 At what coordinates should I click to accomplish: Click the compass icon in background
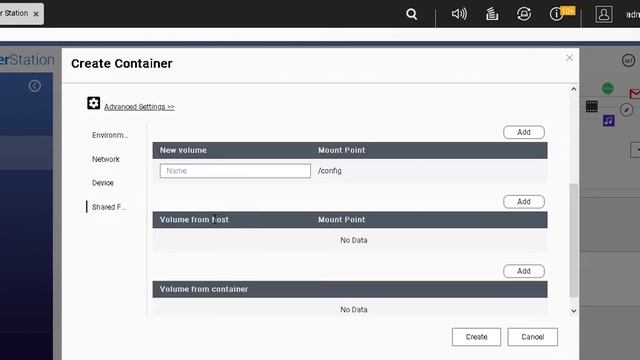tap(627, 109)
